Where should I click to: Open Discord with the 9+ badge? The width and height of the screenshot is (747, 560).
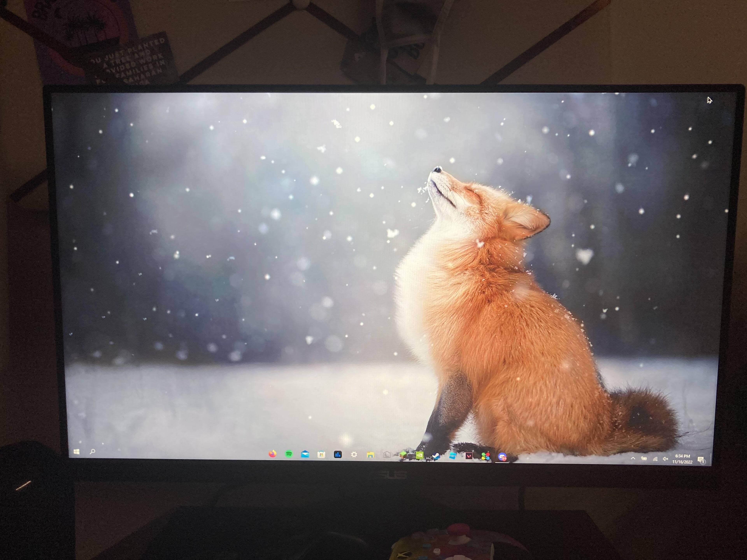502,457
